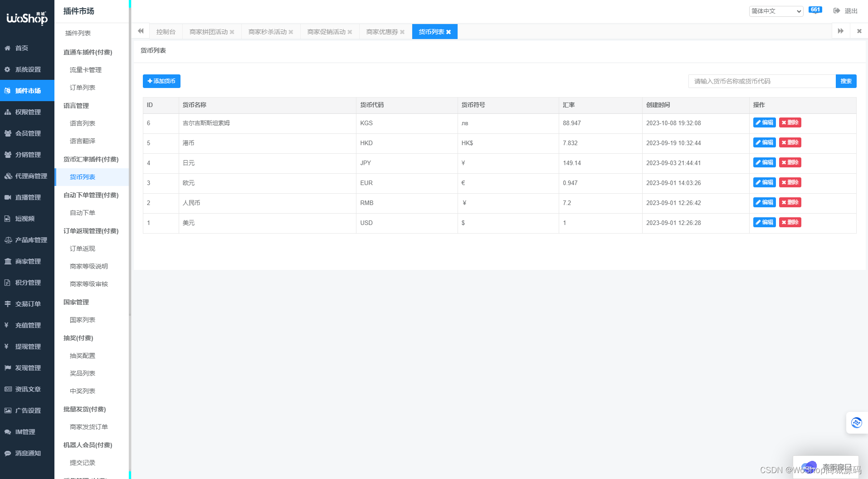Open the 首页 home icon in sidebar
This screenshot has width=868, height=479.
click(x=8, y=48)
